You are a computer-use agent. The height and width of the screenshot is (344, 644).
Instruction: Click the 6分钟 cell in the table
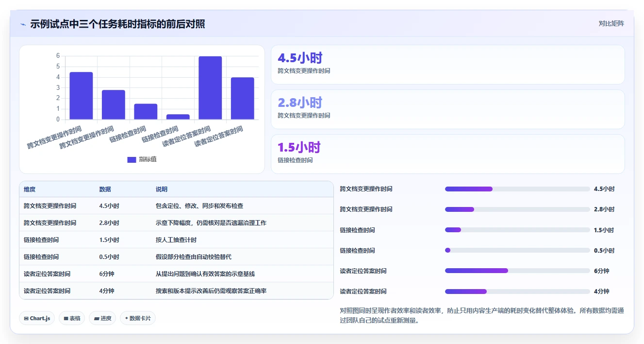[x=107, y=274]
